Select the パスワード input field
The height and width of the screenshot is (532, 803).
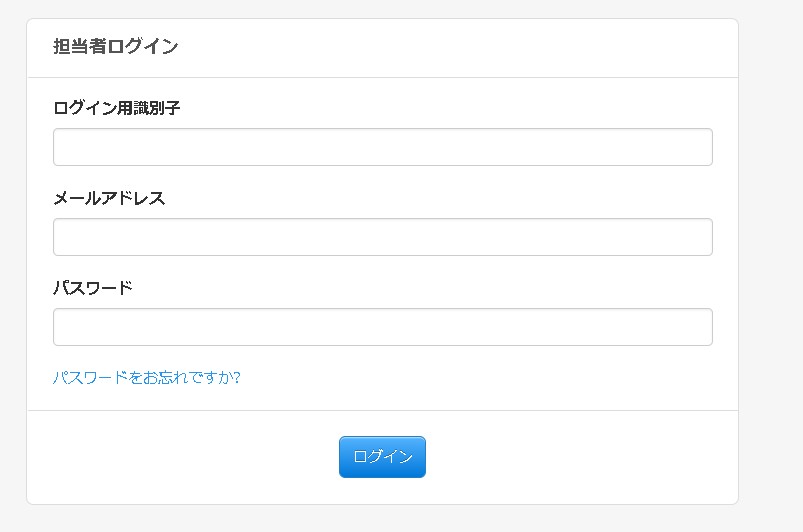click(382, 327)
